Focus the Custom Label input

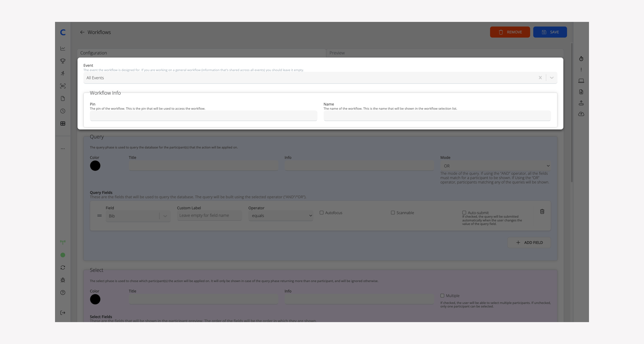(209, 215)
